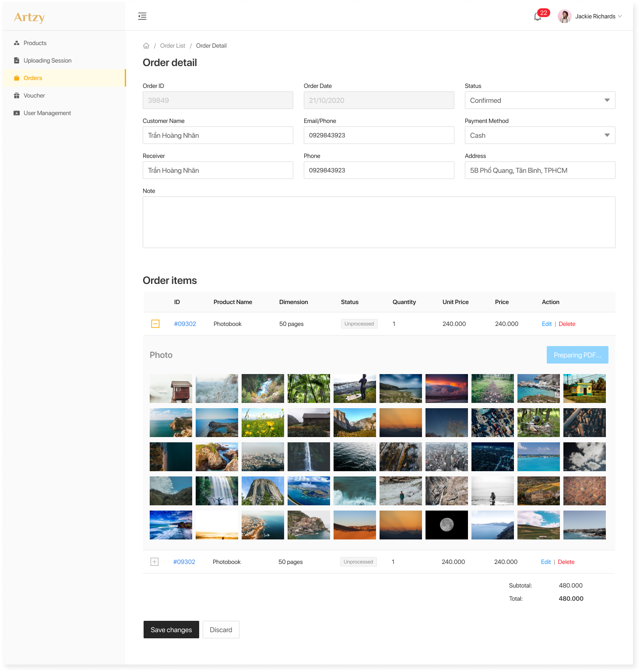This screenshot has width=640, height=672.
Task: Open User Management menu item
Action: pyautogui.click(x=64, y=113)
